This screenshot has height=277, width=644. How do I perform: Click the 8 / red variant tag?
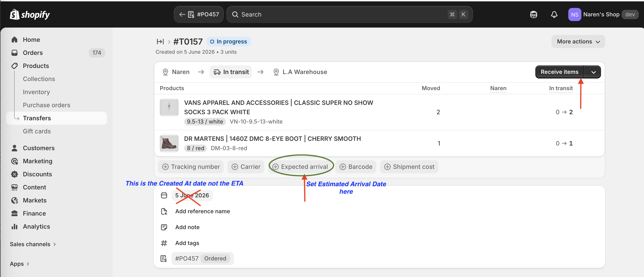(196, 148)
